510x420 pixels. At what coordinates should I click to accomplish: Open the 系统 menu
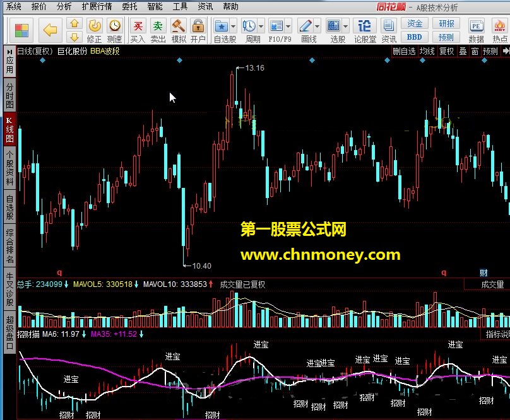14,6
